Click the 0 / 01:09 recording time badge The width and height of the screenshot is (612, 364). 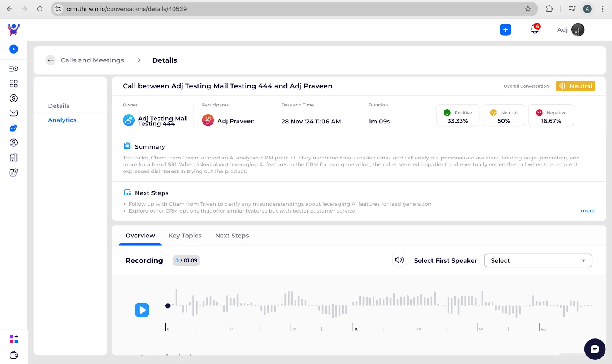[x=186, y=260]
